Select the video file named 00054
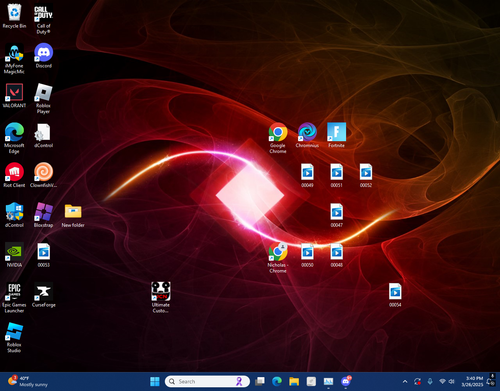Screen dimensions: 500x391 point(395,295)
